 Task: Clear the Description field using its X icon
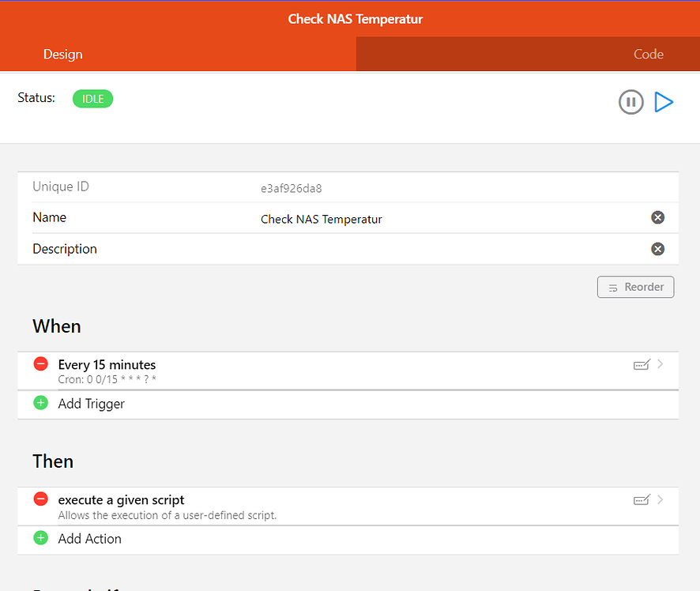657,249
